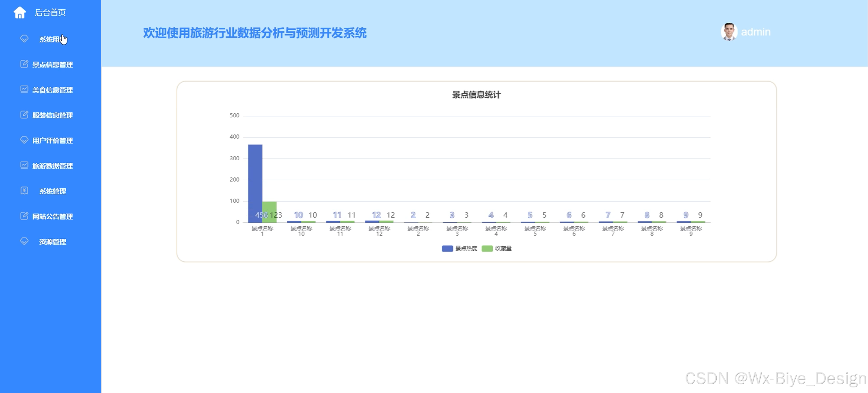868x393 pixels.
Task: Open 资源管理 in the sidebar
Action: [52, 242]
